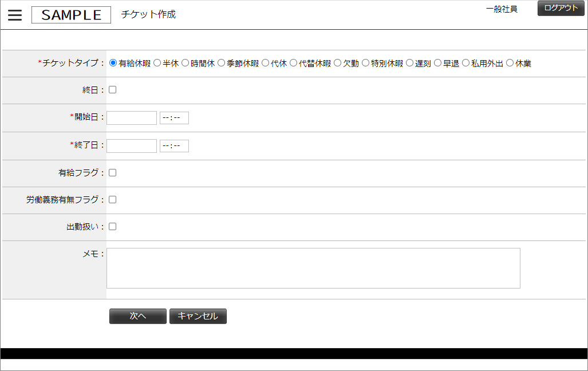Focus the 開始日 date field

[x=132, y=118]
